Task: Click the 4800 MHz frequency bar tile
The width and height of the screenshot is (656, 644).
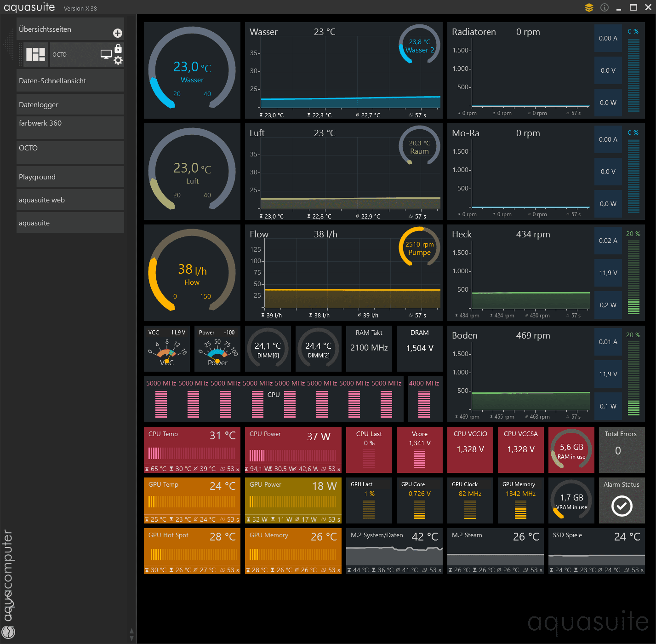Action: tap(424, 399)
